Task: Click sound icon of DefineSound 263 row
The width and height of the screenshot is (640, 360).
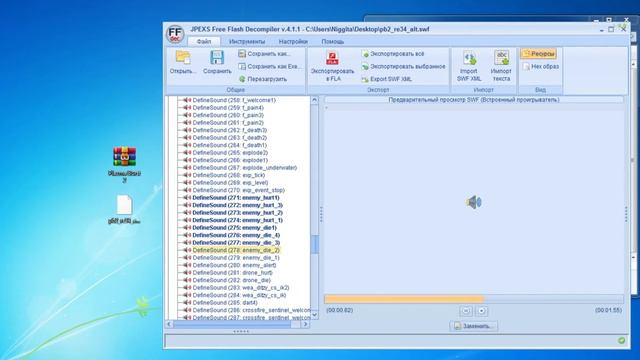Action: point(187,138)
